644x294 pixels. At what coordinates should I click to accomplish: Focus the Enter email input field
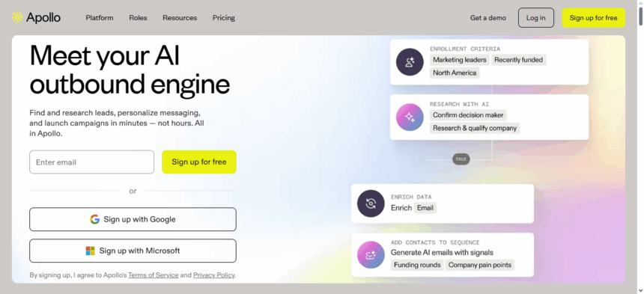click(x=91, y=162)
